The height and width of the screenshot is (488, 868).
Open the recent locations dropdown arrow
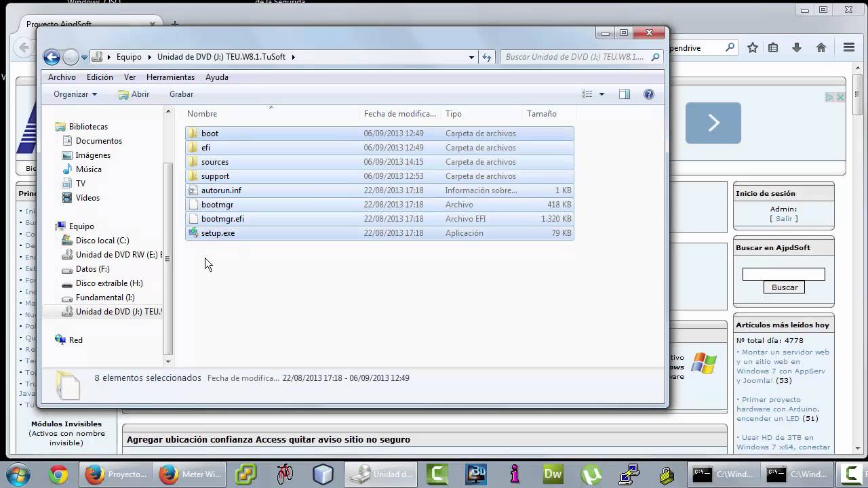[x=85, y=57]
